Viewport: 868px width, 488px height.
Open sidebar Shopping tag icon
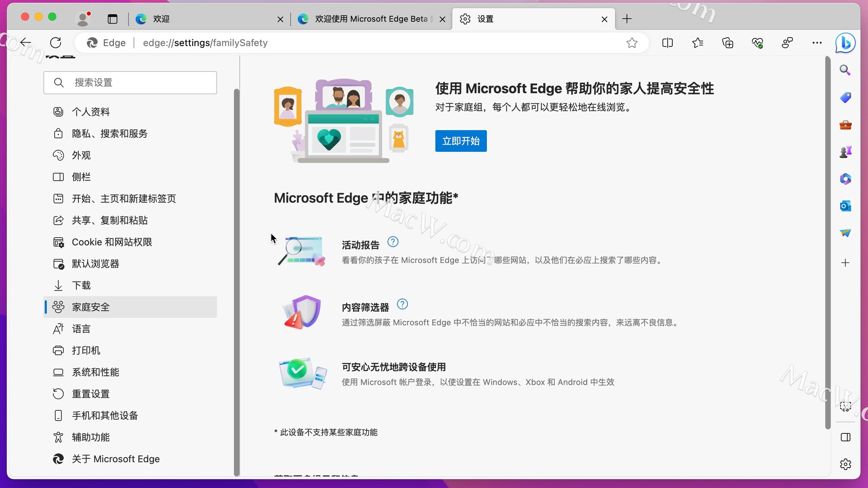845,98
